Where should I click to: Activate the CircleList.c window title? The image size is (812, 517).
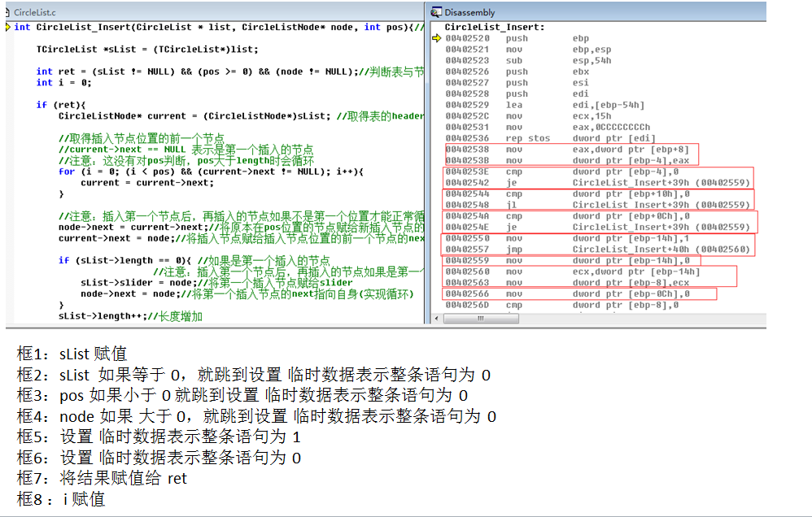point(35,12)
